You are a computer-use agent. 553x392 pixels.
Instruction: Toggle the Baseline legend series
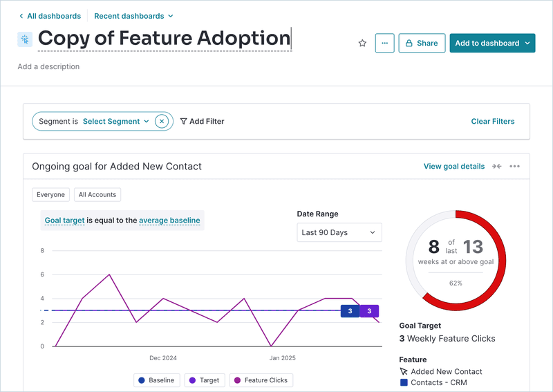[x=158, y=380]
